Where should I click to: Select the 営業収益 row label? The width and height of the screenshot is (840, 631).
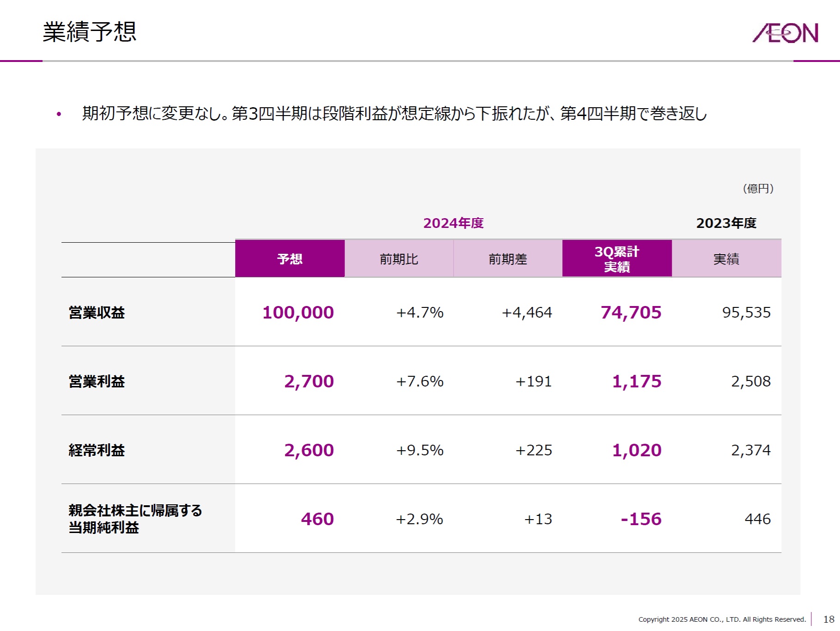[97, 312]
